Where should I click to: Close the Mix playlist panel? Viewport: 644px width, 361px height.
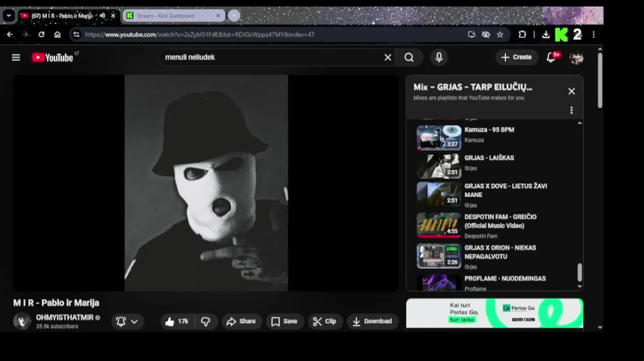(x=571, y=91)
